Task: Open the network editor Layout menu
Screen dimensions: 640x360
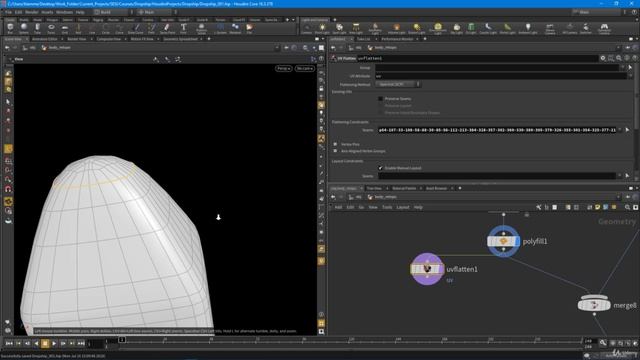Action: (403, 207)
